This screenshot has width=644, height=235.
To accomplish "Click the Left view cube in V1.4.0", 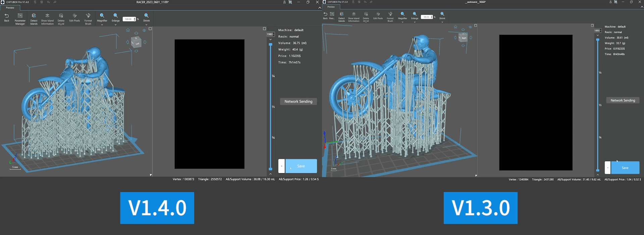I will click(136, 42).
